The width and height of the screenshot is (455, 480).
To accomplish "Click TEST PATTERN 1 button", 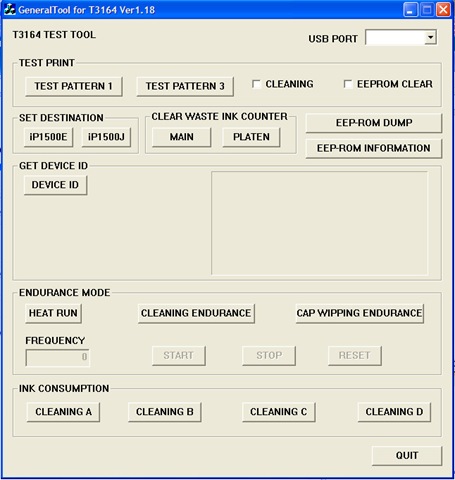I will click(74, 86).
